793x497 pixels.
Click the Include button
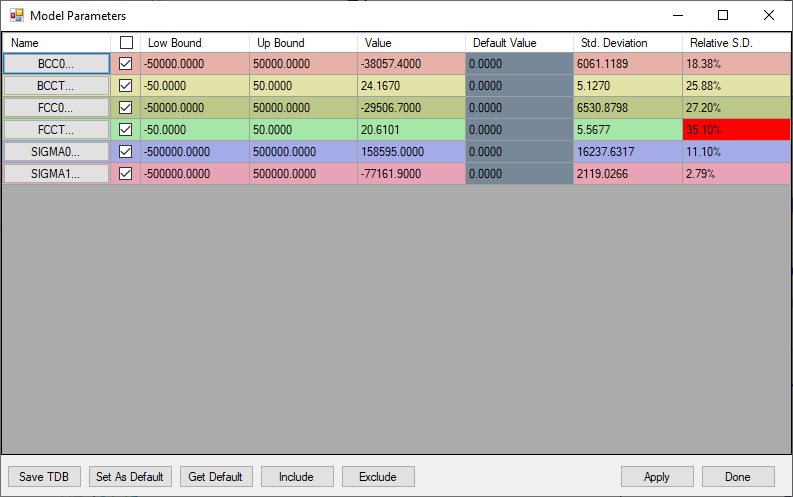[297, 477]
